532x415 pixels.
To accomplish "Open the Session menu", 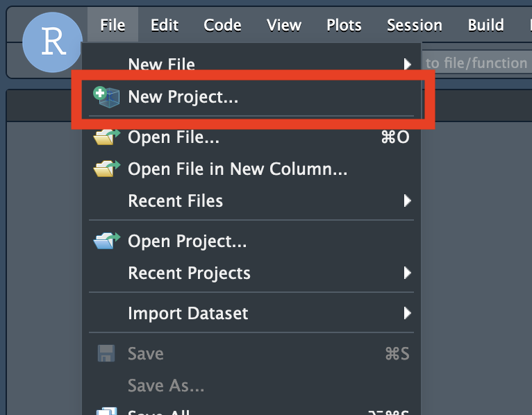I will click(x=414, y=26).
